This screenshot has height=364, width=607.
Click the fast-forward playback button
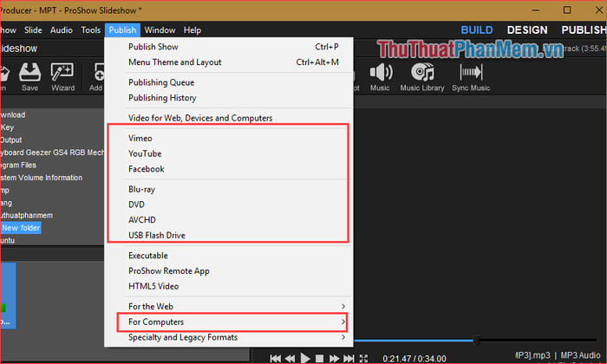pos(334,358)
